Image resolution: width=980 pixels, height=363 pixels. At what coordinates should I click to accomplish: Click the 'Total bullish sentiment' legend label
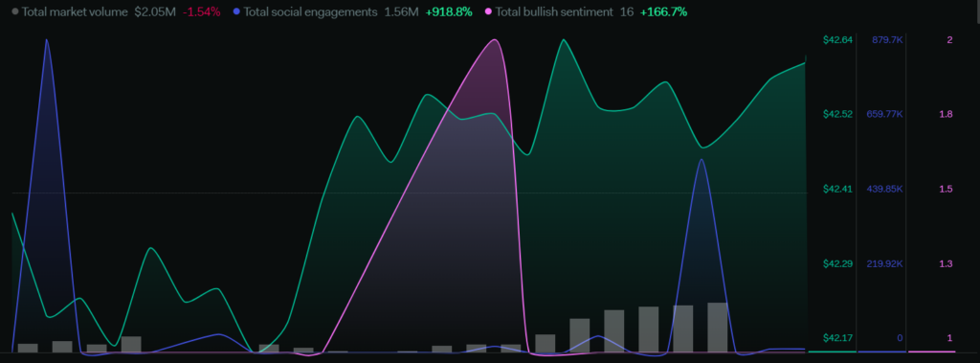click(x=554, y=11)
